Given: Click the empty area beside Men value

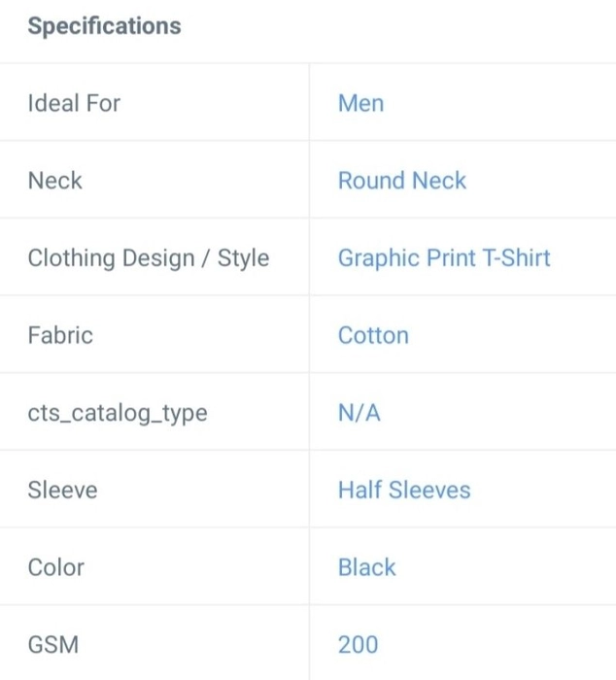Looking at the screenshot, I should click(498, 103).
